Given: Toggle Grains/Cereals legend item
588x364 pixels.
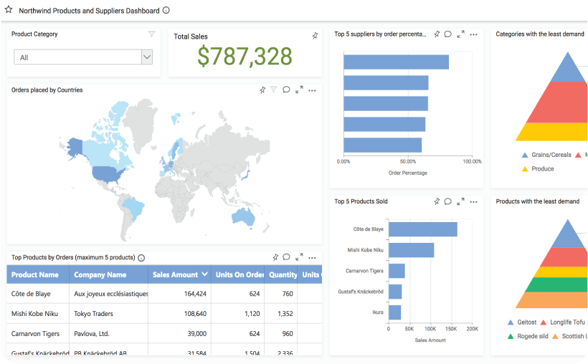Looking at the screenshot, I should coord(546,155).
